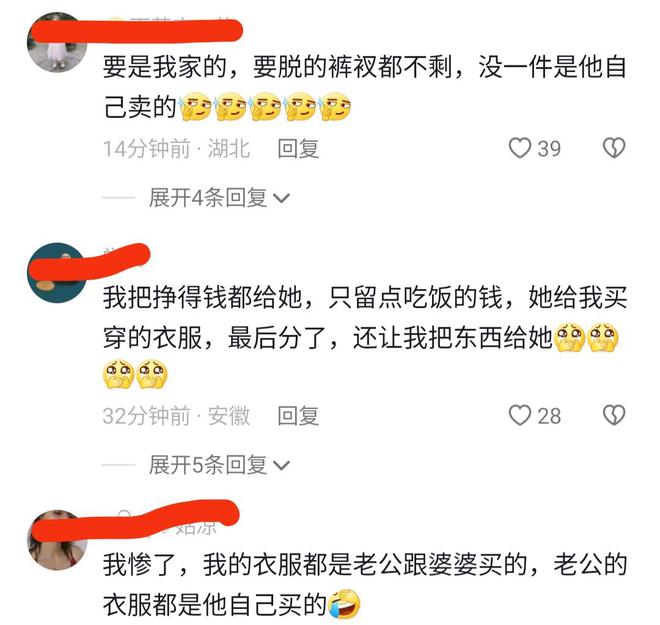Screen dimensions: 660x625
Task: Tap the laughing-crying emoji in last comment
Action: (x=344, y=604)
